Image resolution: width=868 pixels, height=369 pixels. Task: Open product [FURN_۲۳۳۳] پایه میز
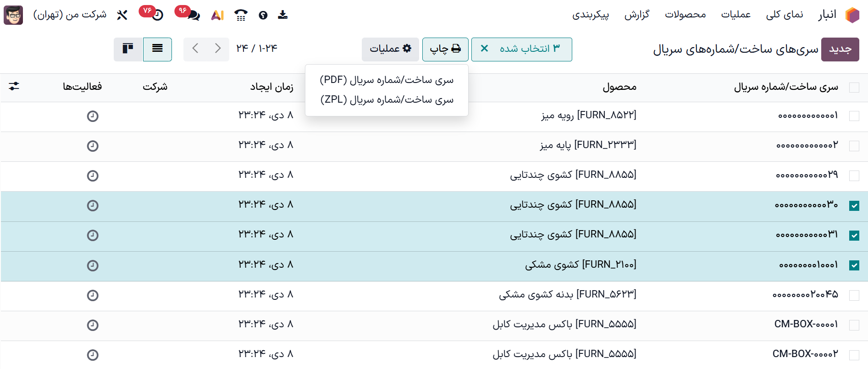point(588,145)
